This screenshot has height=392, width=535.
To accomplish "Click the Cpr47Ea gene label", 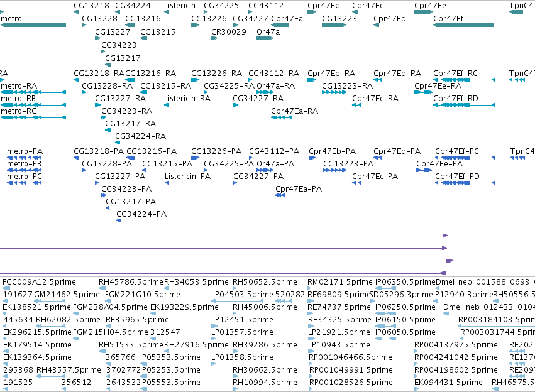I will pyautogui.click(x=287, y=18).
